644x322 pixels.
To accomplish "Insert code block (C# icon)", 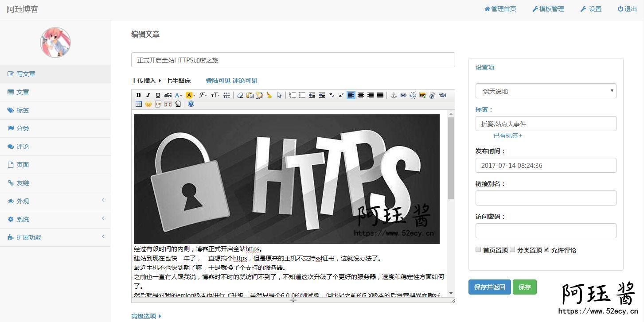I will (158, 104).
